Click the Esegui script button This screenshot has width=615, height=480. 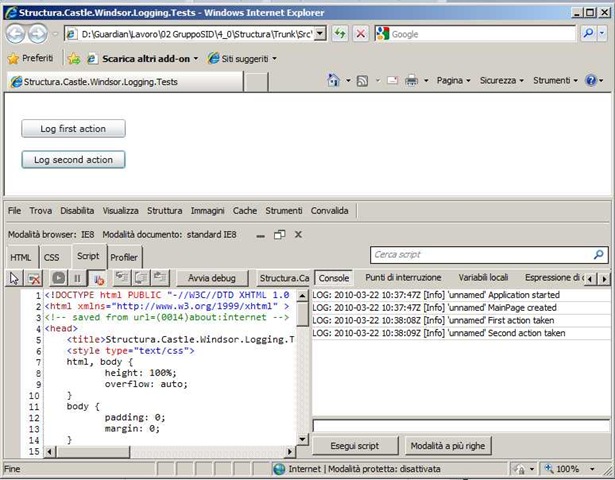355,446
